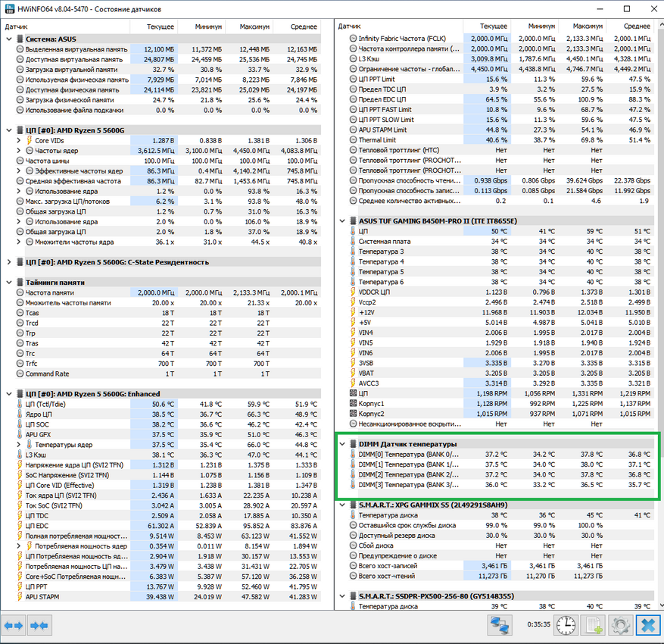Collapse the Система: ASUS group
The width and height of the screenshot is (664, 644).
coord(9,39)
